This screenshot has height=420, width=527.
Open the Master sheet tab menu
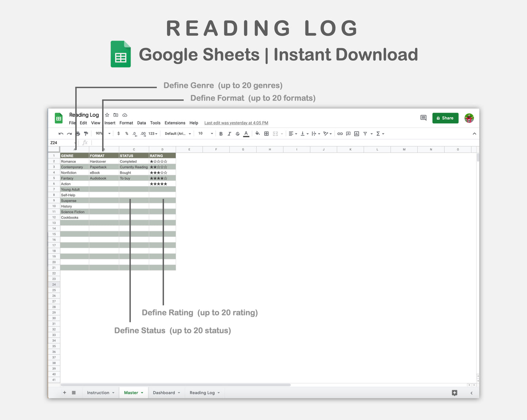(x=142, y=393)
